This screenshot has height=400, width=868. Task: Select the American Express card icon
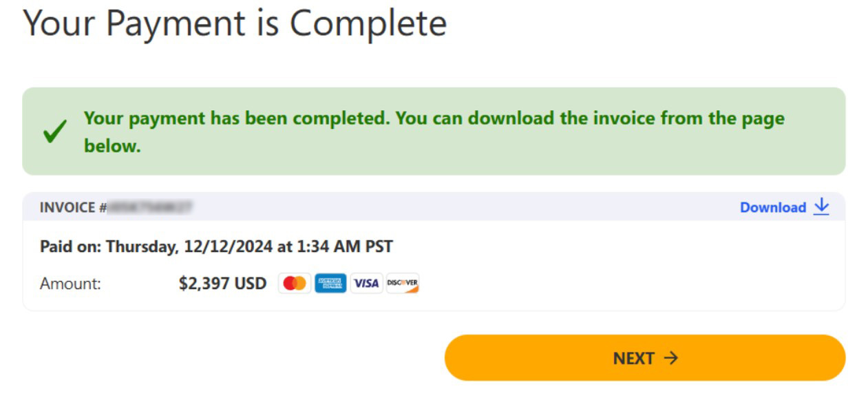(330, 283)
